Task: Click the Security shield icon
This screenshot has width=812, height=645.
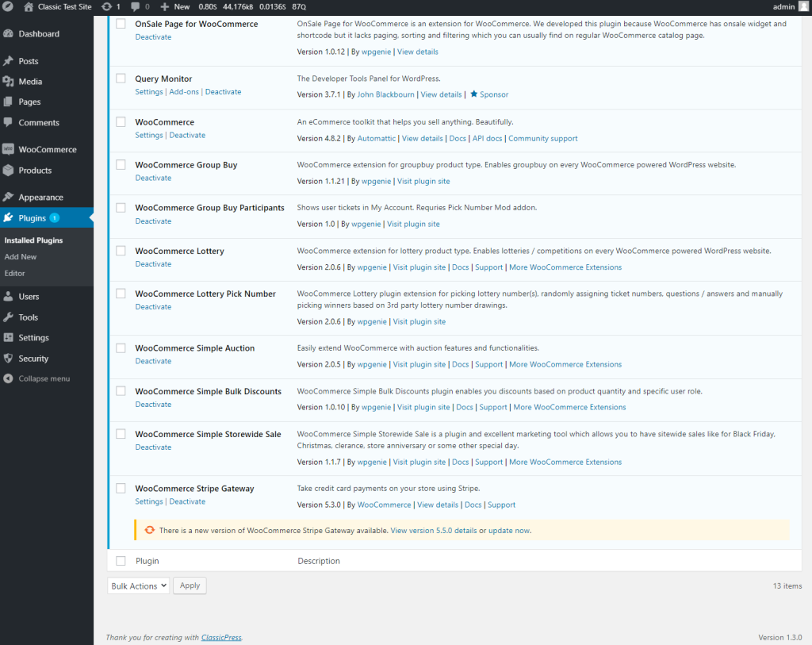Action: pos(8,358)
